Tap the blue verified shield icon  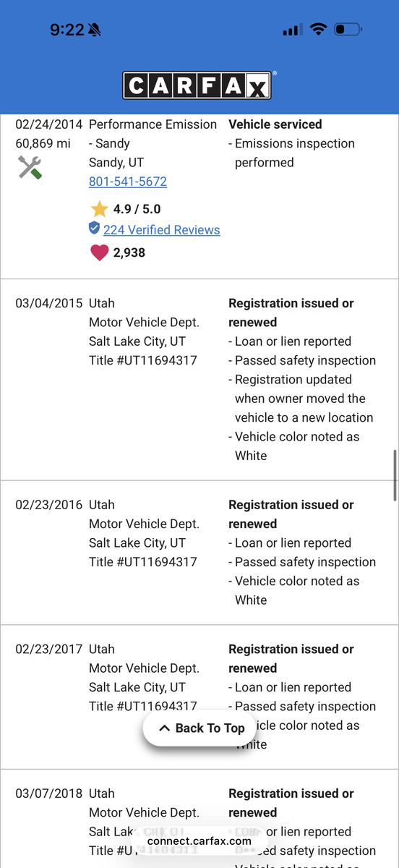coord(94,229)
